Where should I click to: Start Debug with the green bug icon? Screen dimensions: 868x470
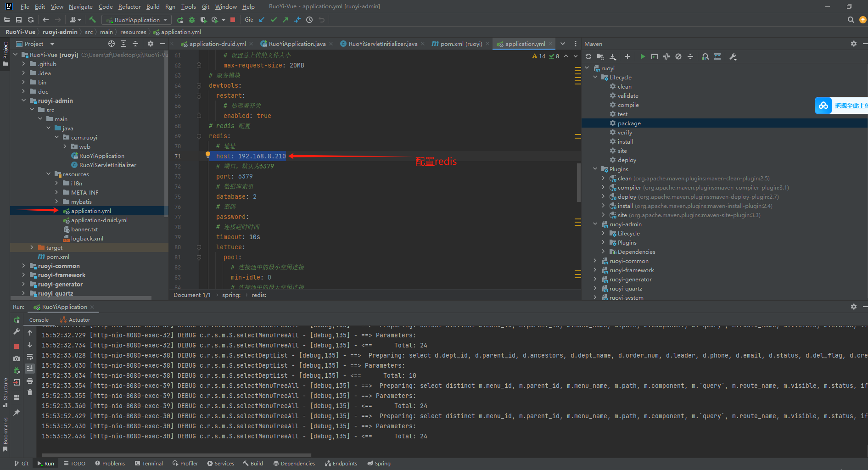click(192, 20)
